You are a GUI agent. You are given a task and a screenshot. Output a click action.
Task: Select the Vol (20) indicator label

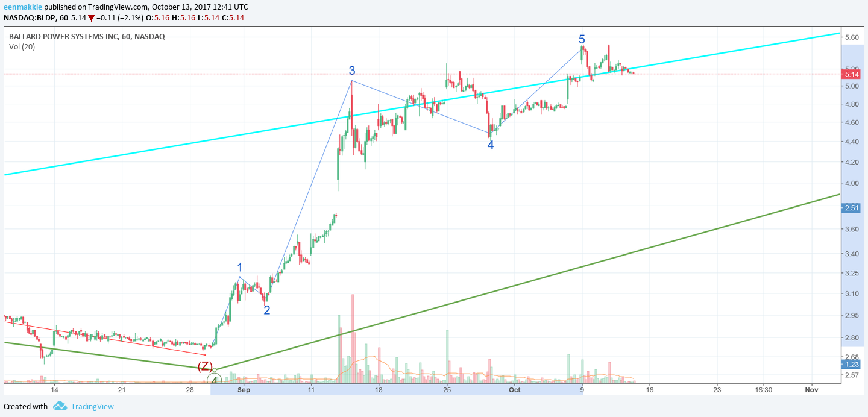tap(22, 46)
